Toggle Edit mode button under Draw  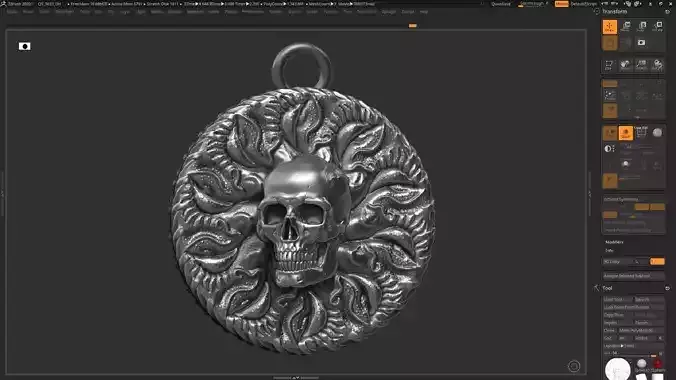point(610,43)
